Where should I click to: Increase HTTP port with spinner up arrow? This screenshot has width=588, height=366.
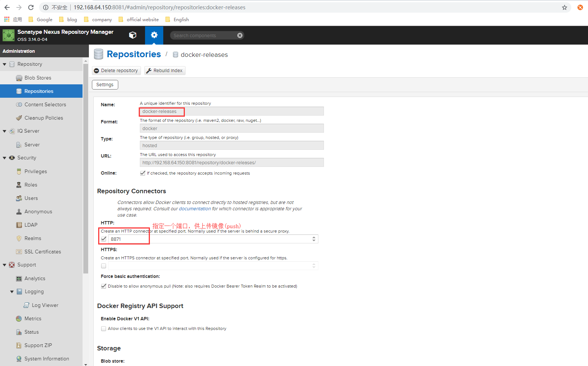(x=314, y=237)
